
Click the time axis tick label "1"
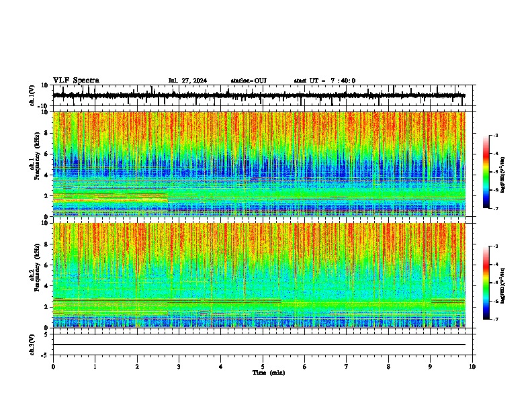coord(95,367)
